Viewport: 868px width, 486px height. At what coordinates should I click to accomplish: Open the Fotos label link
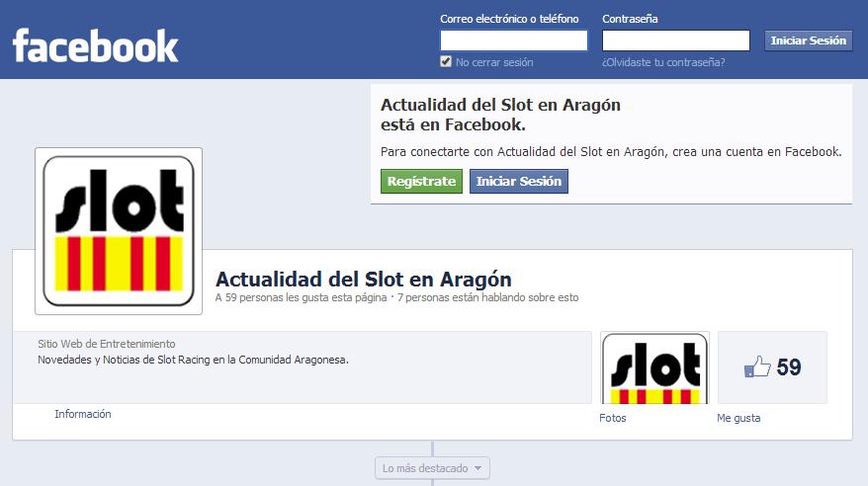612,418
